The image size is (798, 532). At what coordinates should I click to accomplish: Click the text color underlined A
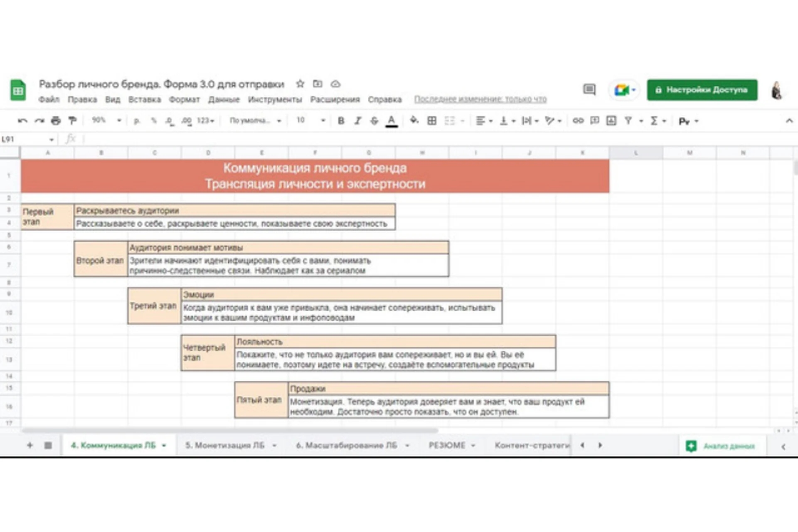coord(391,121)
